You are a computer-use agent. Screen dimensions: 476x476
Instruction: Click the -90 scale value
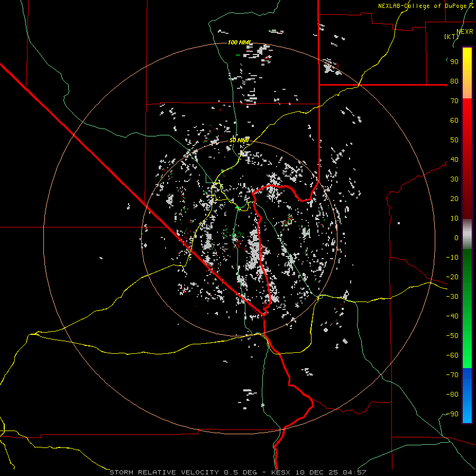point(452,414)
